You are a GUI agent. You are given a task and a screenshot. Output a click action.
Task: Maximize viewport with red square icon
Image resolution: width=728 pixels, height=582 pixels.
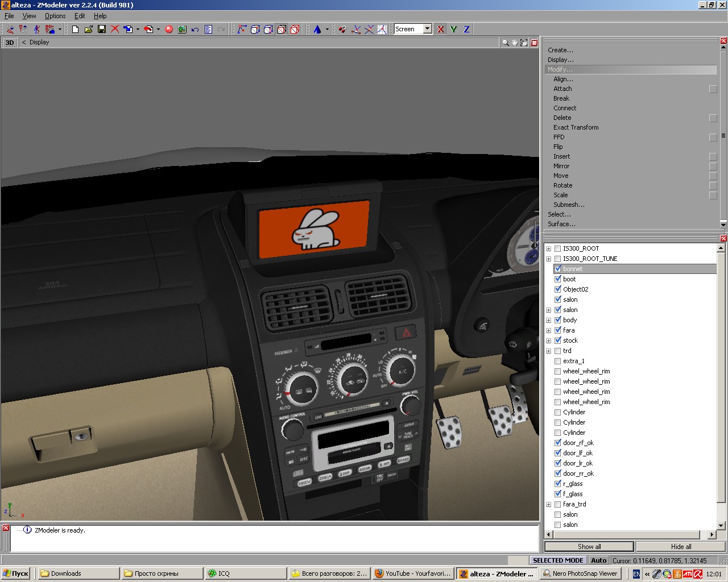534,43
